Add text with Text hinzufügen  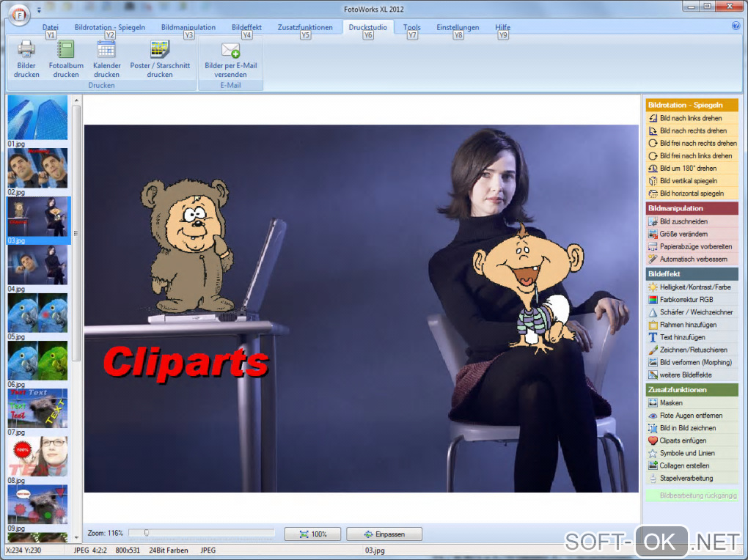pos(692,337)
